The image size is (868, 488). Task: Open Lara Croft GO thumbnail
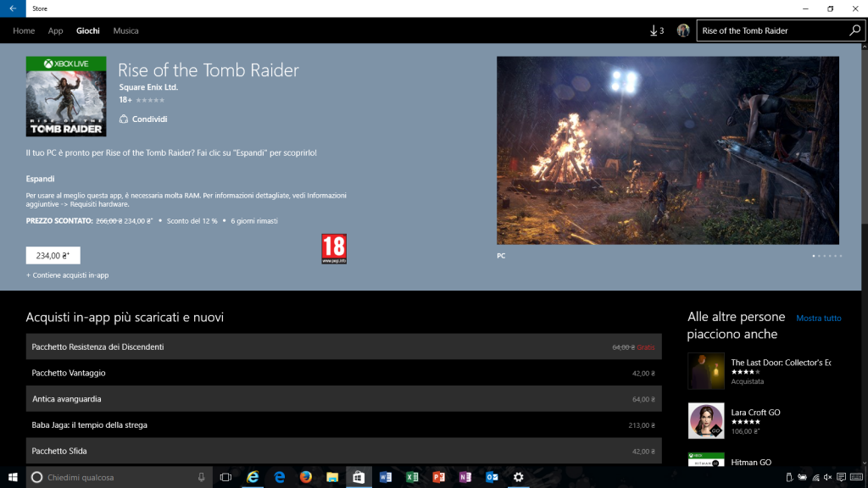pyautogui.click(x=706, y=420)
